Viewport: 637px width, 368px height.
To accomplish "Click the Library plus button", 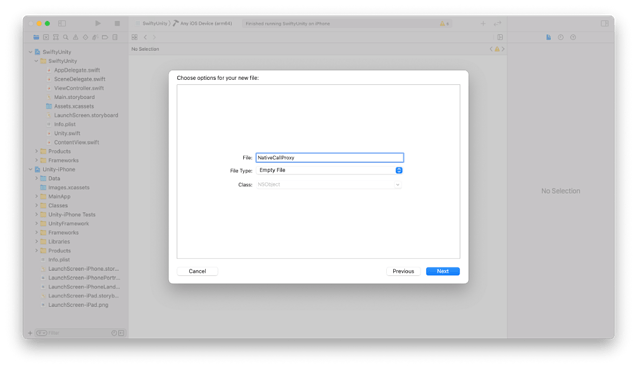I will pos(483,24).
